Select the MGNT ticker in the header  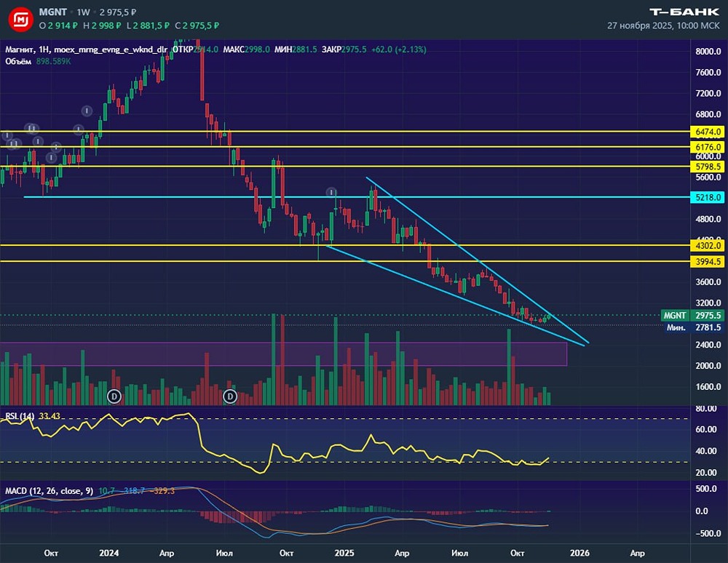click(x=53, y=12)
